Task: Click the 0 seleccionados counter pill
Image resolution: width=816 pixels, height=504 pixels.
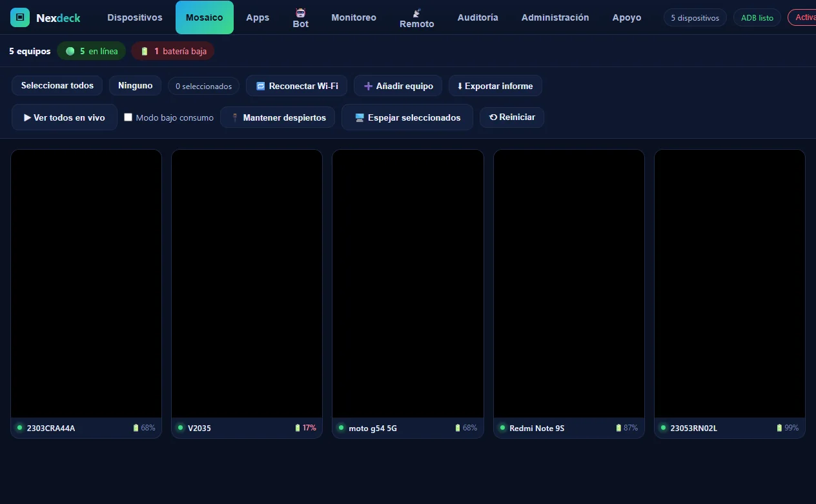Action: tap(204, 86)
